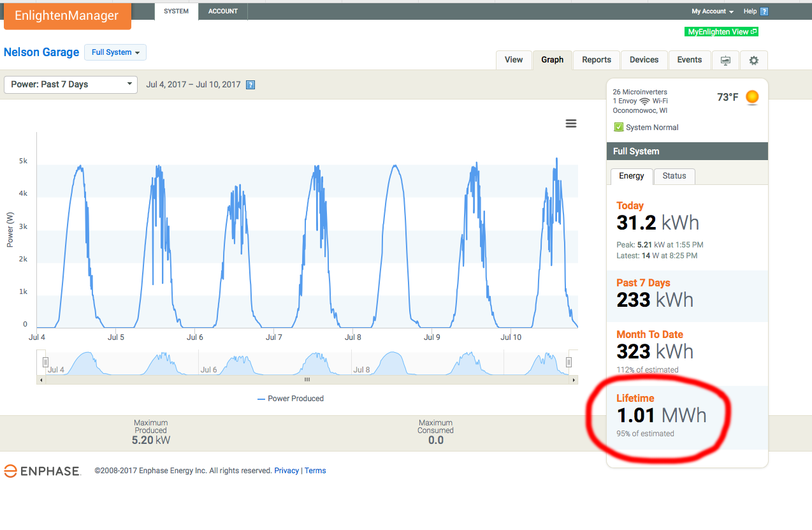Click the Wi-Fi signal icon
This screenshot has height=530, width=812.
644,101
